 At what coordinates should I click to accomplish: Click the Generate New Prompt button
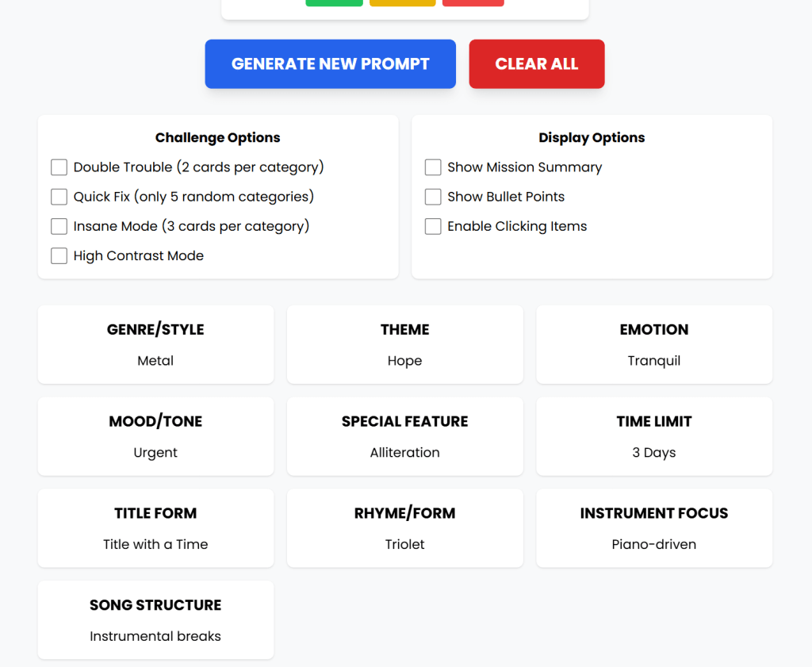(x=330, y=64)
